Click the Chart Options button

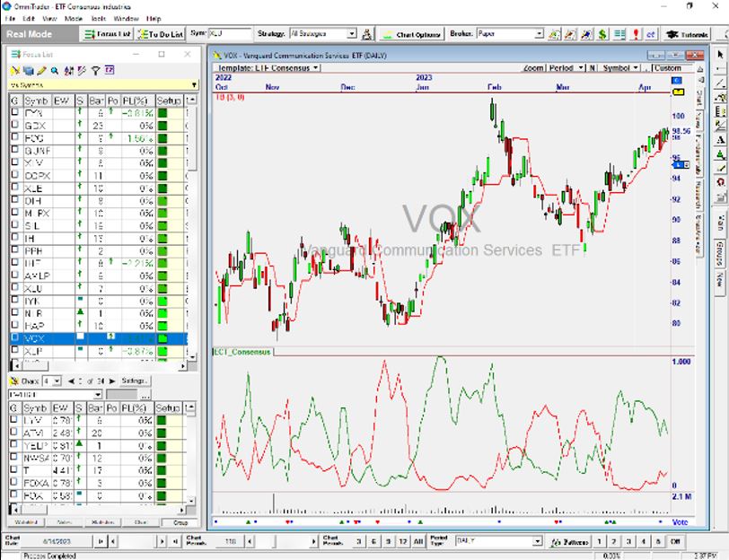412,34
